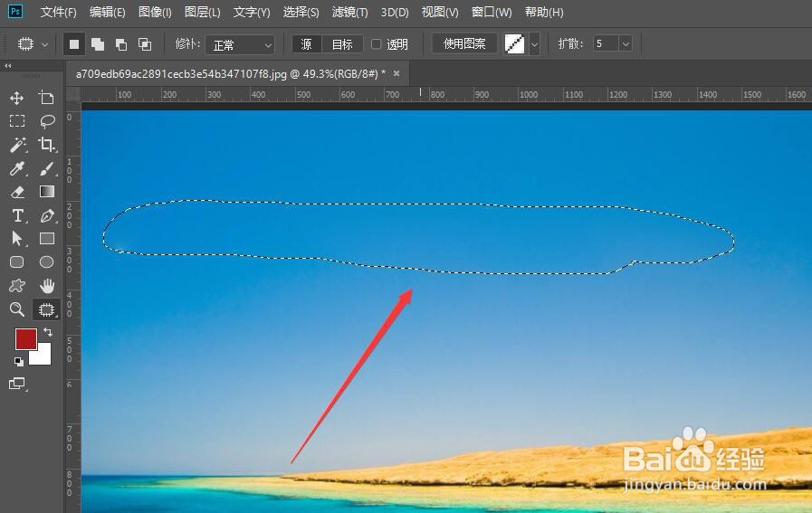Open the 滤镜(T) menu
The height and width of the screenshot is (513, 812).
click(349, 12)
